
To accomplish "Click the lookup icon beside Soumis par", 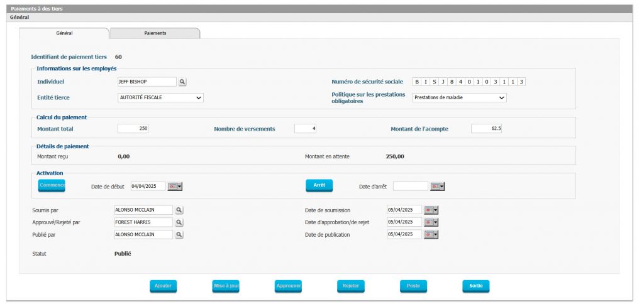I will click(179, 210).
